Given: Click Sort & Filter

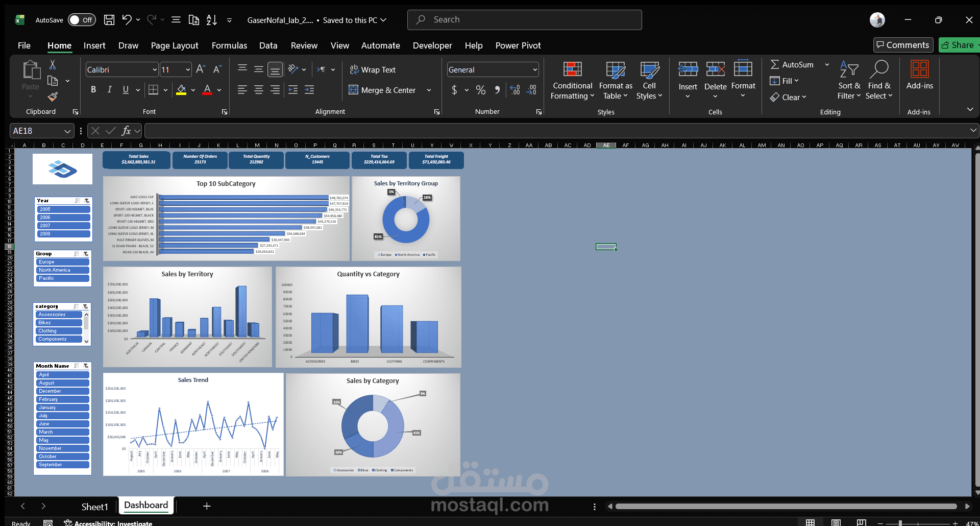Looking at the screenshot, I should (x=849, y=81).
